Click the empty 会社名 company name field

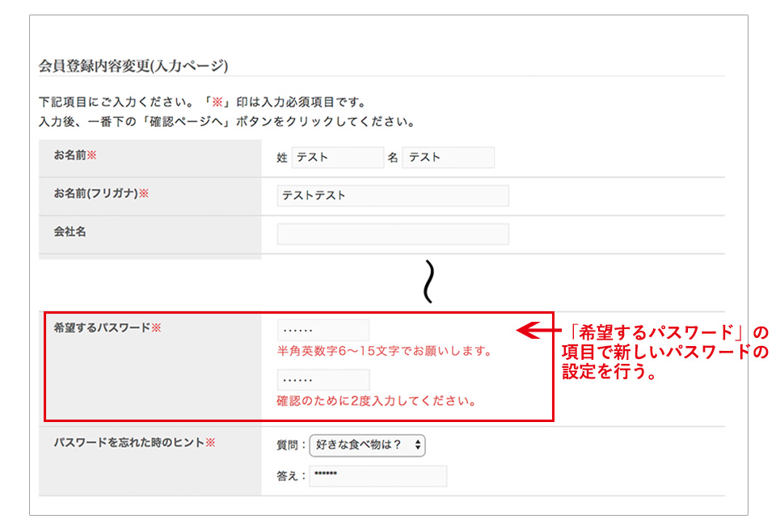pyautogui.click(x=393, y=234)
